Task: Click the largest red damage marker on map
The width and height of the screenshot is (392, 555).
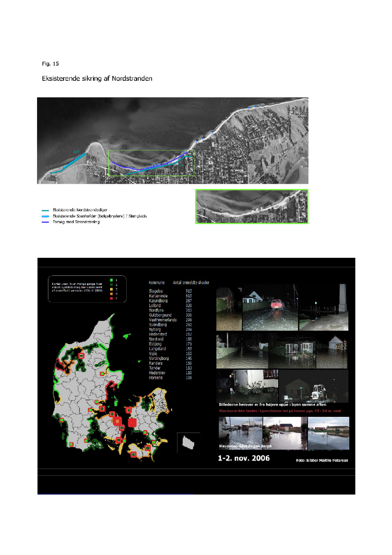Action: 132,422
